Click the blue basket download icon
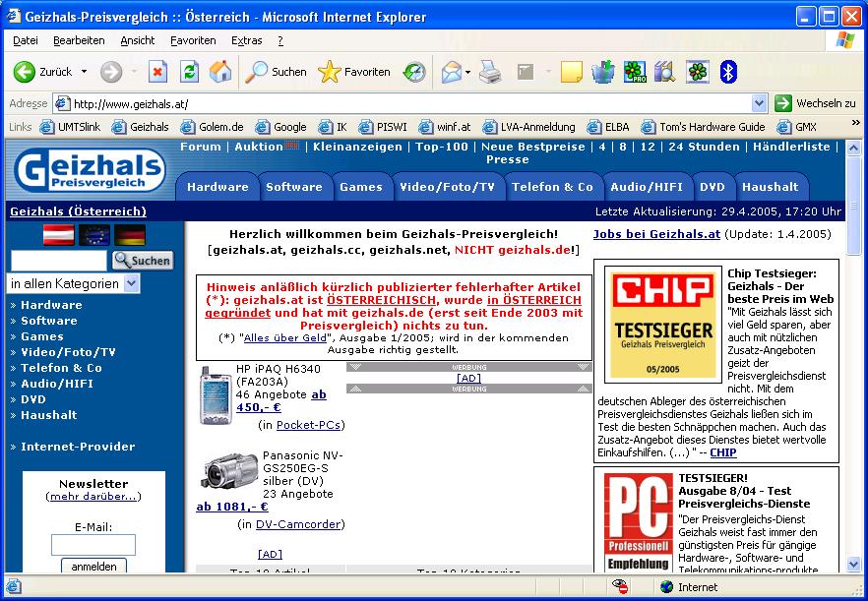868x601 pixels. [x=603, y=72]
